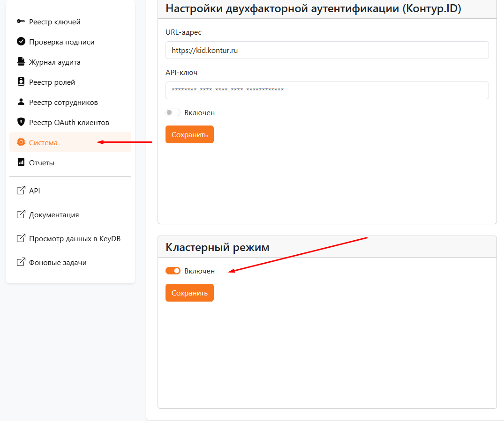
Task: Click the shield icon beside Реестр OAuth клиентов
Action: (21, 122)
